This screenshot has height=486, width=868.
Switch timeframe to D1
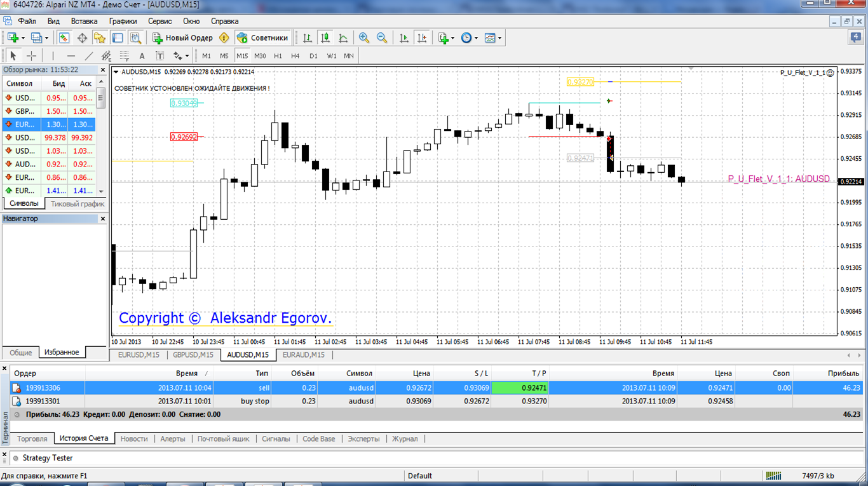coord(313,56)
